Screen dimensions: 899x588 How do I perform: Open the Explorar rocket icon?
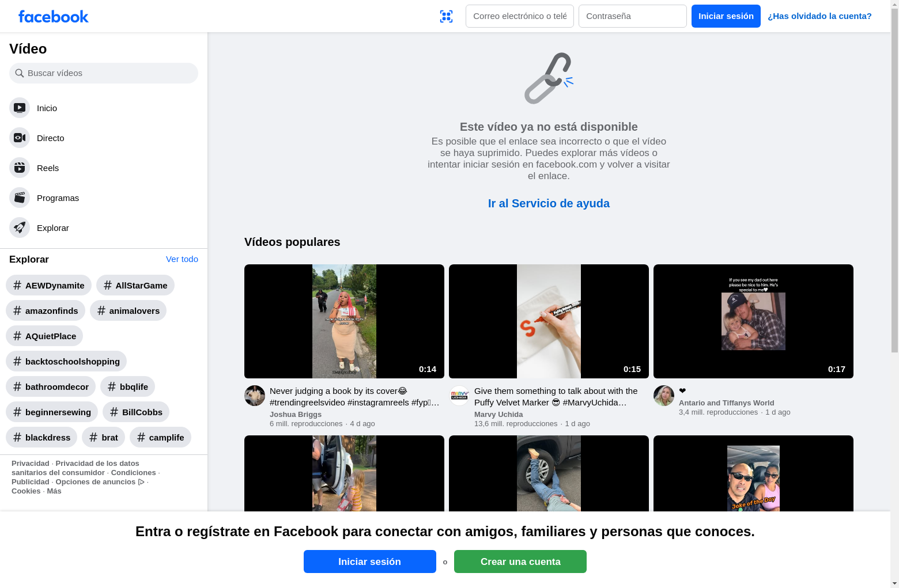pos(20,227)
